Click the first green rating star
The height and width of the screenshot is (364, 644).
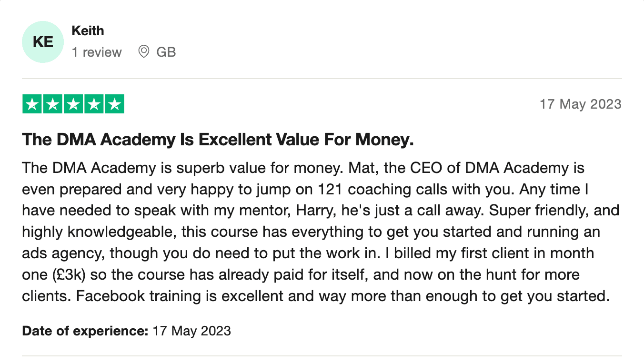32,104
